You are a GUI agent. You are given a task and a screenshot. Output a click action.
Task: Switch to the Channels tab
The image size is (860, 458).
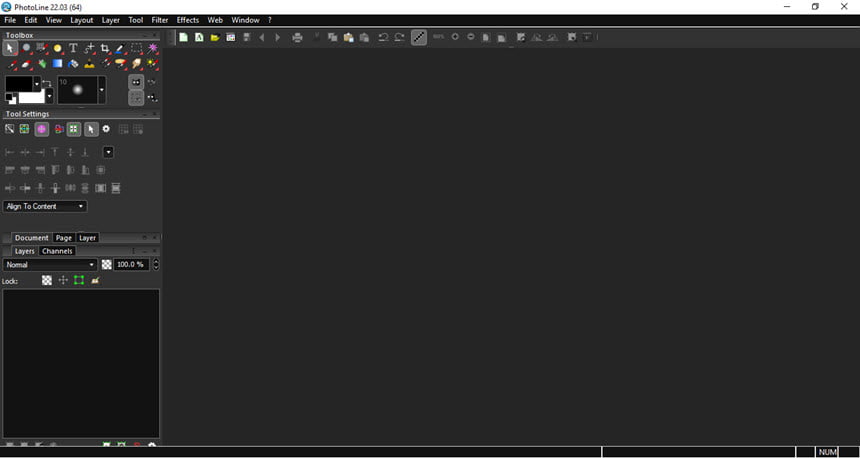(57, 251)
